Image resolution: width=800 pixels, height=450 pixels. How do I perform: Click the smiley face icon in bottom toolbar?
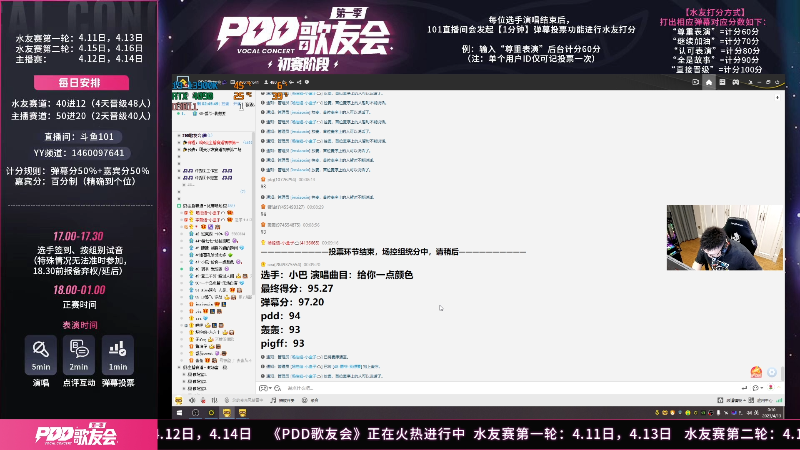pyautogui.click(x=305, y=401)
